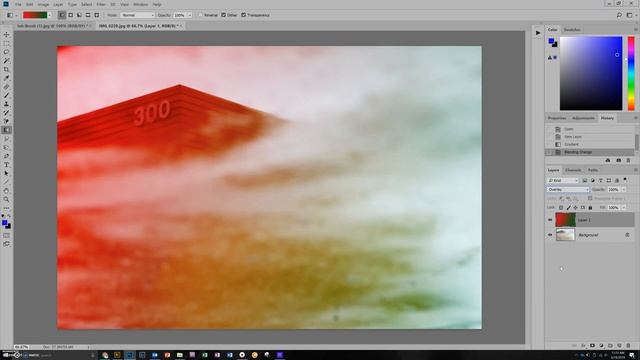Screen dimensions: 640x360
Task: Click the search icon in options bar
Action: (619, 15)
